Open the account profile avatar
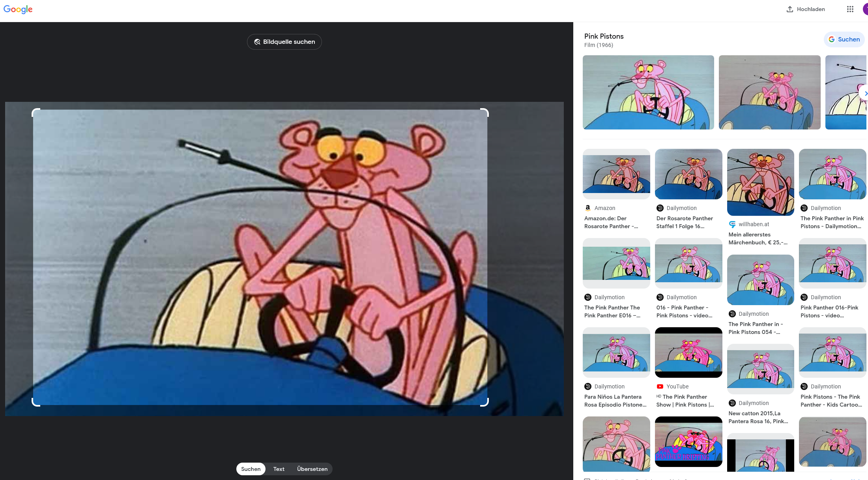The width and height of the screenshot is (868, 480). (x=865, y=9)
